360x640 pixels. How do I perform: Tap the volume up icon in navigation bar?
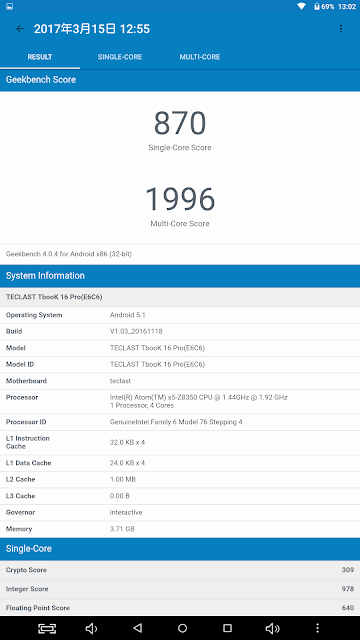272,628
